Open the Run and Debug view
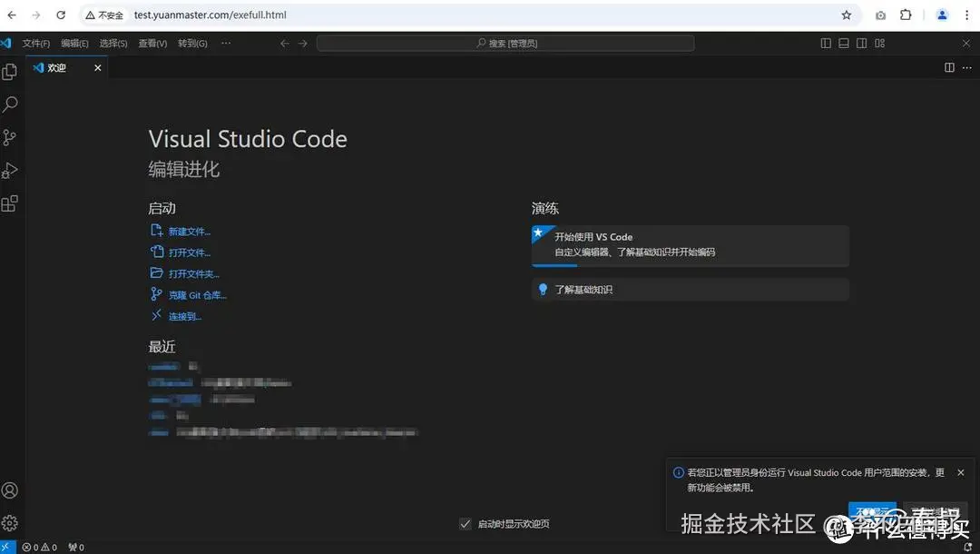The width and height of the screenshot is (980, 554). pyautogui.click(x=9, y=170)
